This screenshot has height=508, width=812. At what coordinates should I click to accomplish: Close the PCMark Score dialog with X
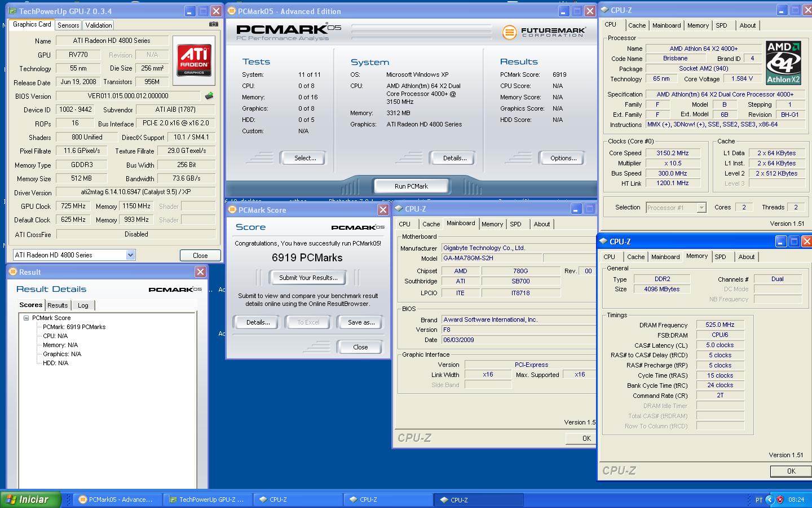[383, 210]
